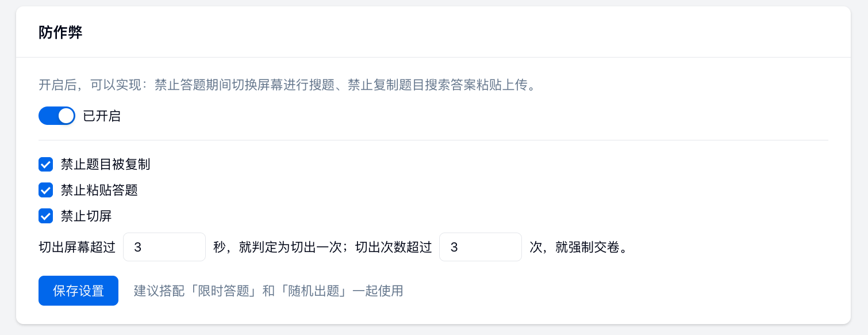Viewport: 868px width, 335px height.
Task: Toggle off the 已开启 anti-cheat switch
Action: click(56, 116)
